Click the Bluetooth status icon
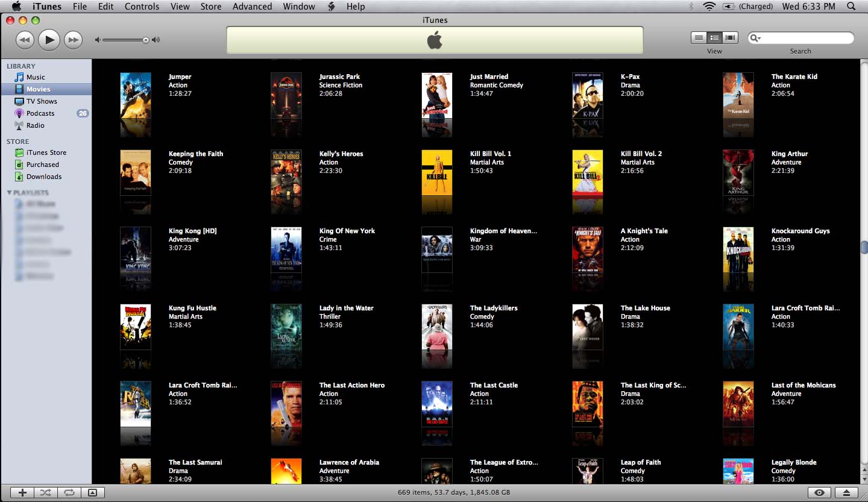Viewport: 868px width, 502px height. pyautogui.click(x=691, y=6)
